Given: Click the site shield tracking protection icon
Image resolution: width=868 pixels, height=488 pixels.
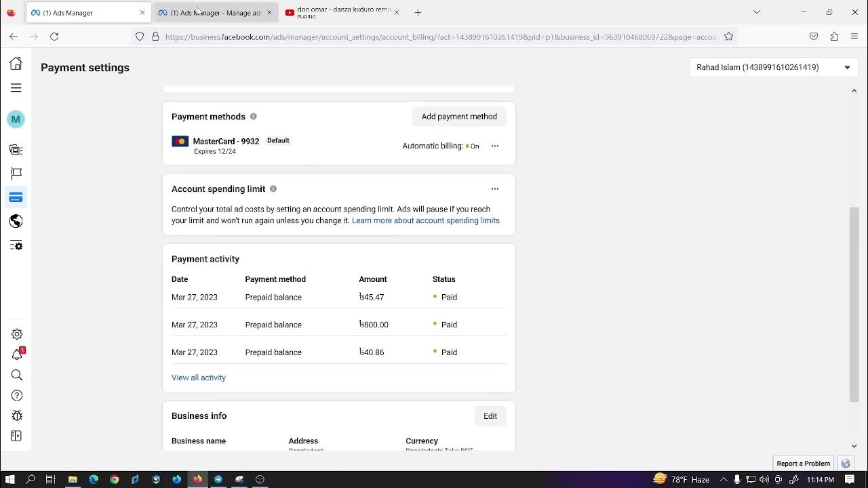Looking at the screenshot, I should point(140,37).
